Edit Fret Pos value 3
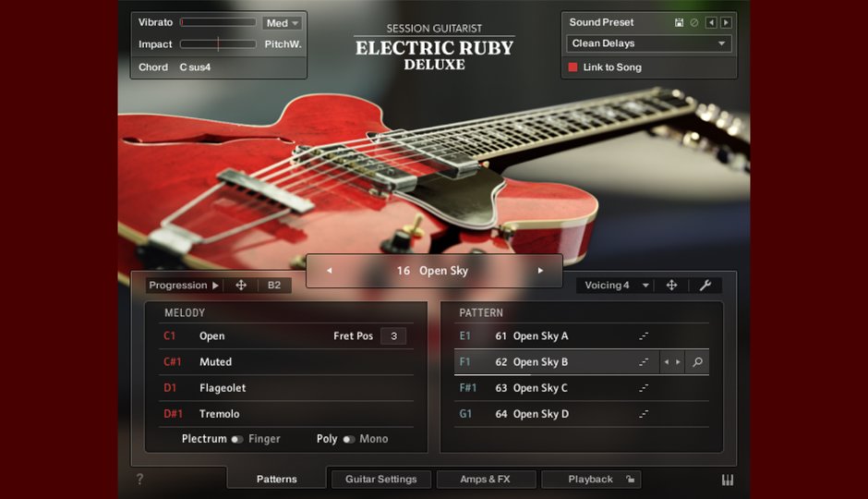 [393, 336]
